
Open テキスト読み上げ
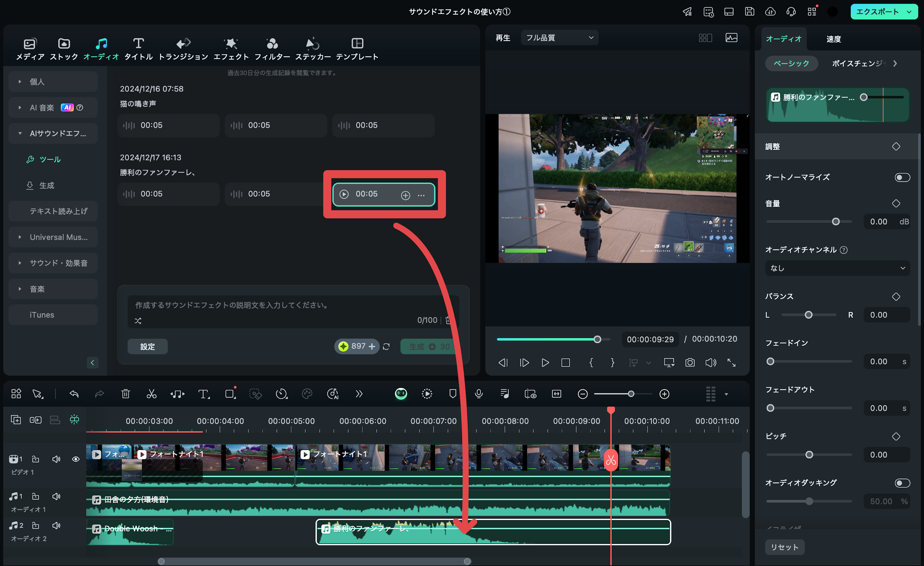point(53,211)
